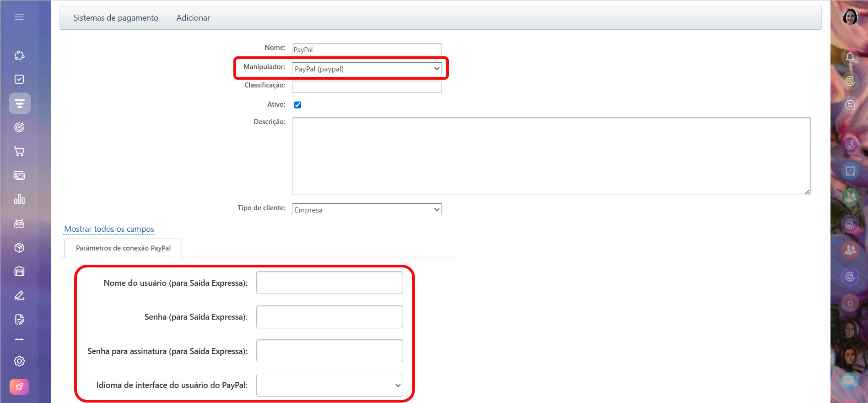
Task: Open the chat bubble messenger icon at bottom right
Action: tap(850, 381)
